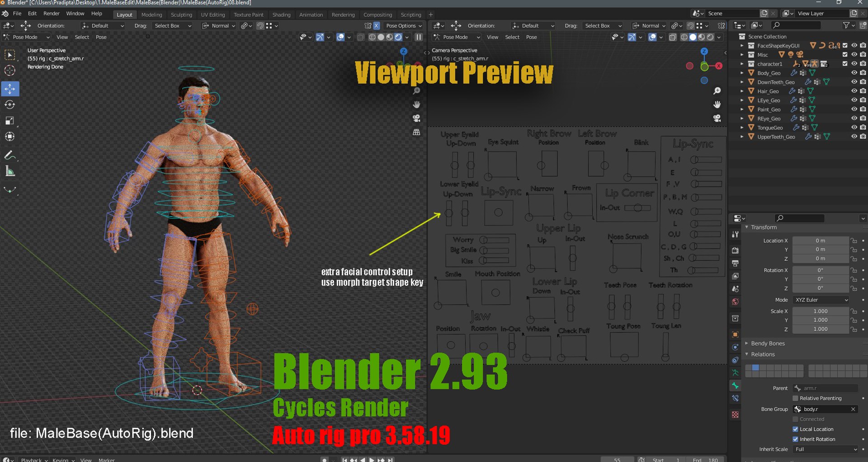Open Bone properties tab
Viewport: 868px width, 462px height.
pos(735,386)
